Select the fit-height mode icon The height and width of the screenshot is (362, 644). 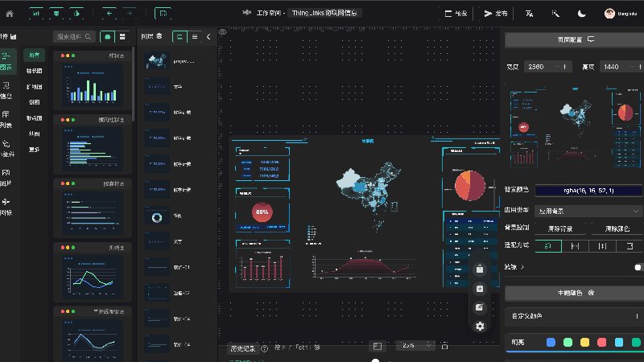[x=602, y=246]
